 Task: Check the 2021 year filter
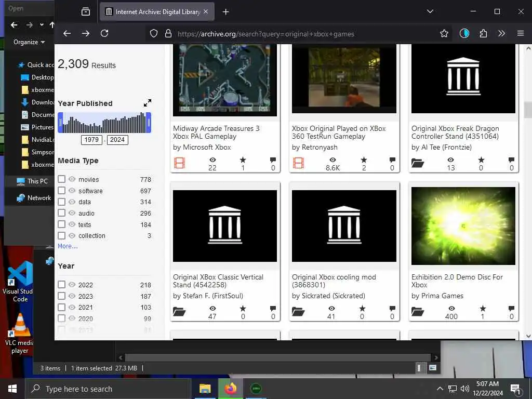(x=61, y=307)
